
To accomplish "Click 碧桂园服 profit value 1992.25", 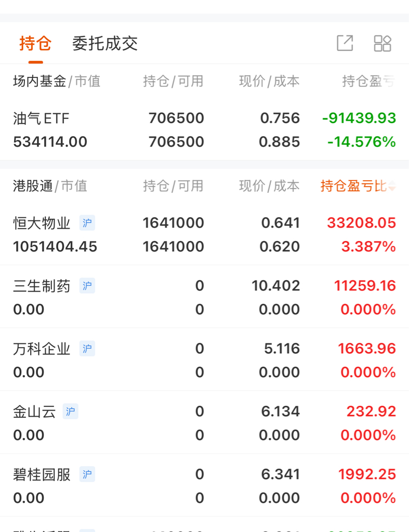I will coord(367,474).
